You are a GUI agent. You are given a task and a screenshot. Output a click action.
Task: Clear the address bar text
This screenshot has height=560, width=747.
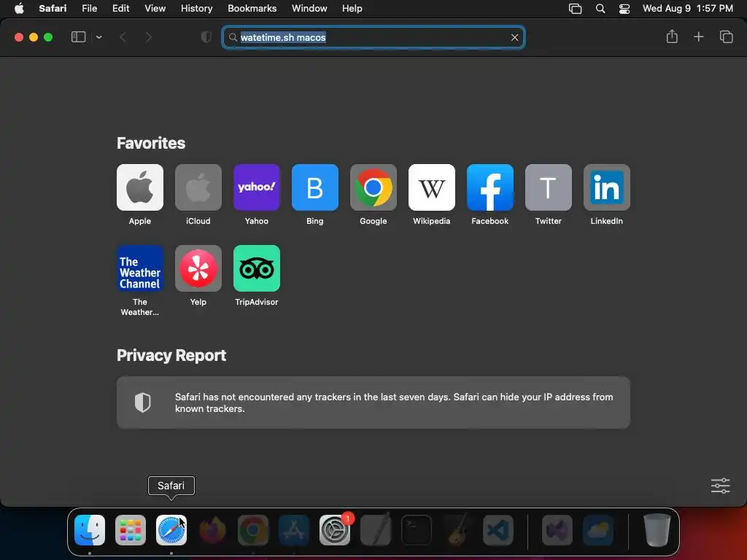pyautogui.click(x=514, y=37)
